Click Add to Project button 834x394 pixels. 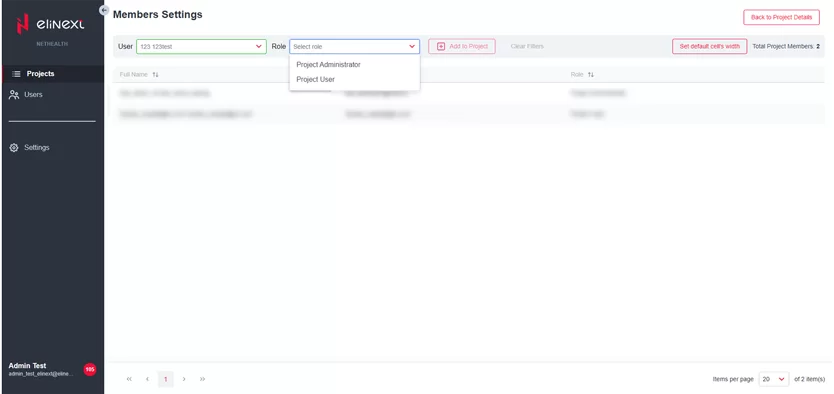click(462, 46)
